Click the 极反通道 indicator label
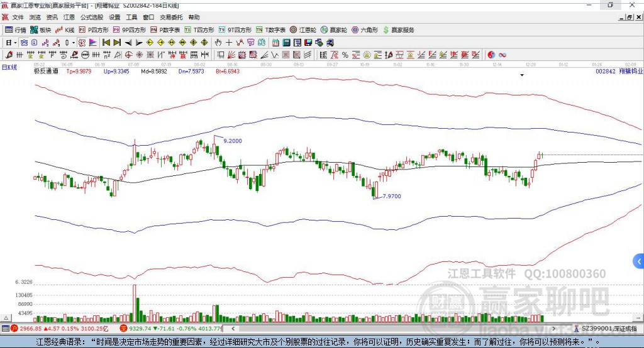644x348 pixels. point(46,71)
